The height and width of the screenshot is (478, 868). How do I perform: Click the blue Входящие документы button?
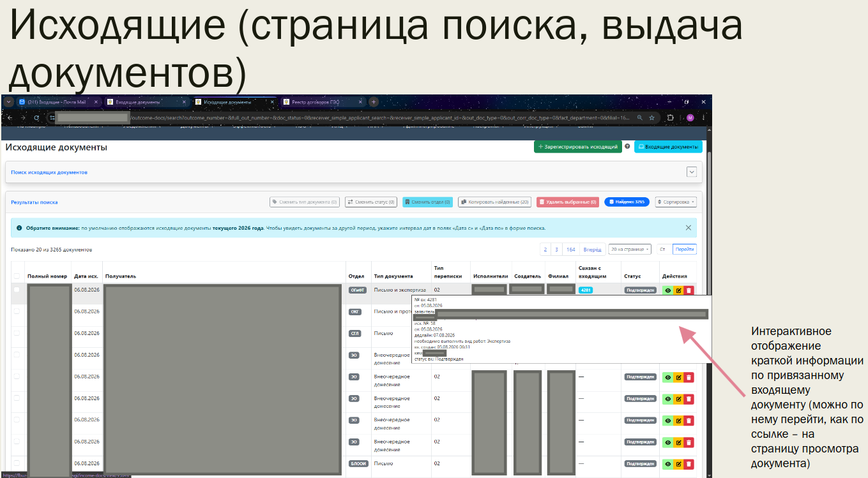click(668, 147)
